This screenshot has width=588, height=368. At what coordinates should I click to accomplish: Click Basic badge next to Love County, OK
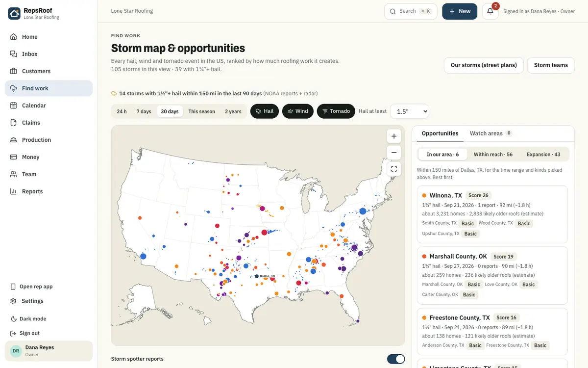point(528,285)
